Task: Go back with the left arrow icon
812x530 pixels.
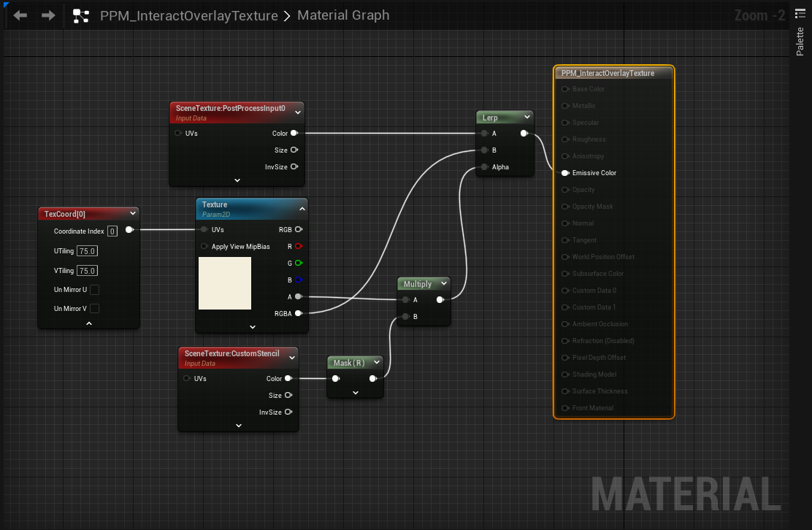Action: tap(20, 15)
